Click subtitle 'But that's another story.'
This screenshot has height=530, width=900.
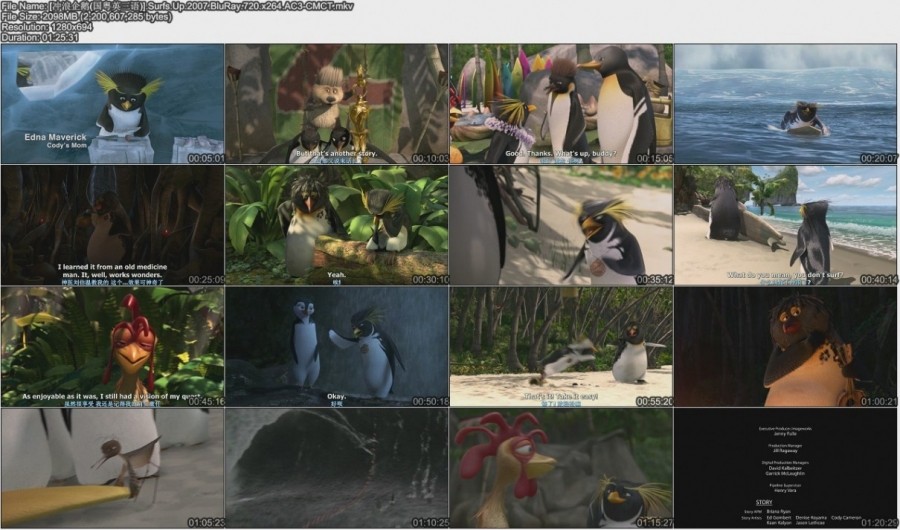[x=336, y=153]
